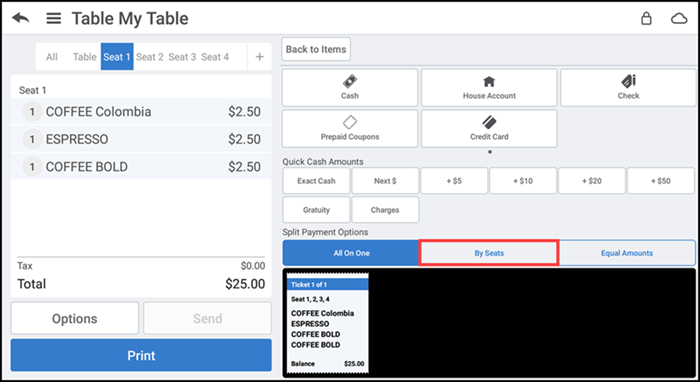
Task: Add a new seat with plus
Action: [259, 57]
